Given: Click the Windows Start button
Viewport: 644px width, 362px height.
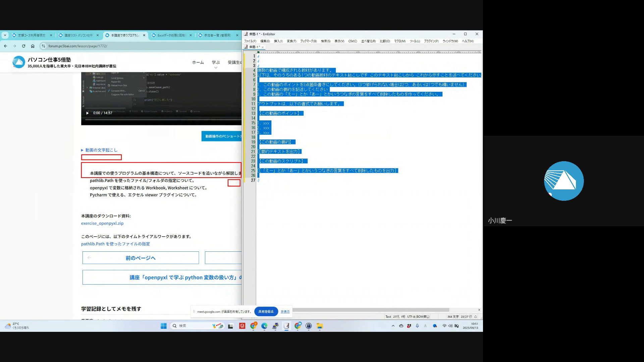Looking at the screenshot, I should tap(163, 326).
